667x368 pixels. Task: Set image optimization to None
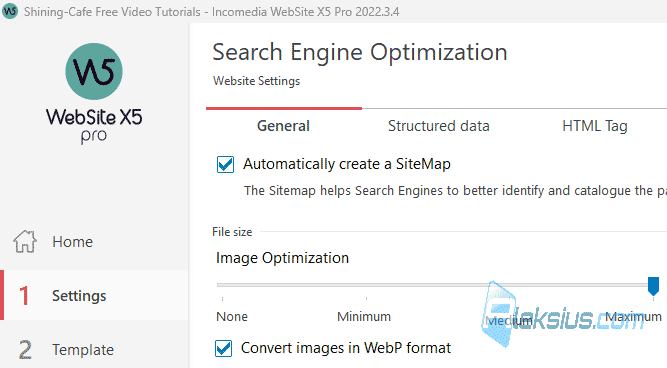point(232,317)
